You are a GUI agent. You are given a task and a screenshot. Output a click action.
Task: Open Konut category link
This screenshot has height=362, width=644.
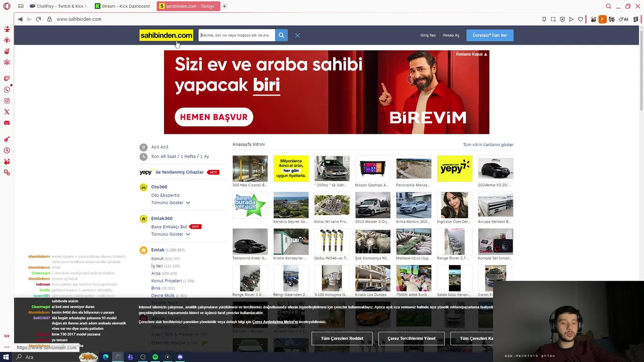(x=157, y=258)
